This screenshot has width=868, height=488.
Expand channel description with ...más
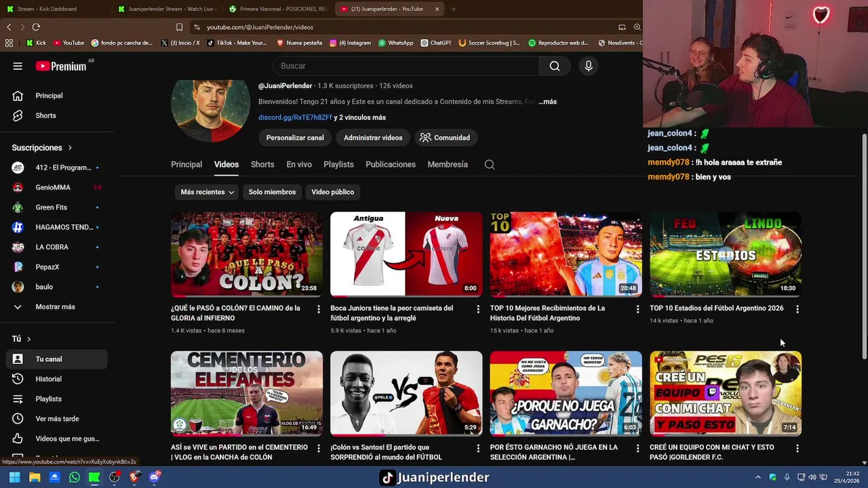pos(547,102)
